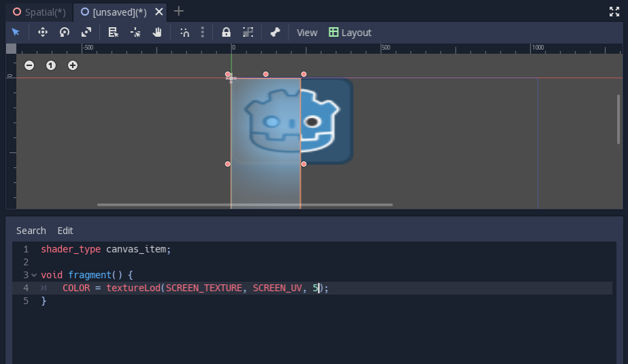Select the pivot point tool
The width and height of the screenshot is (628, 364).
coord(135,32)
